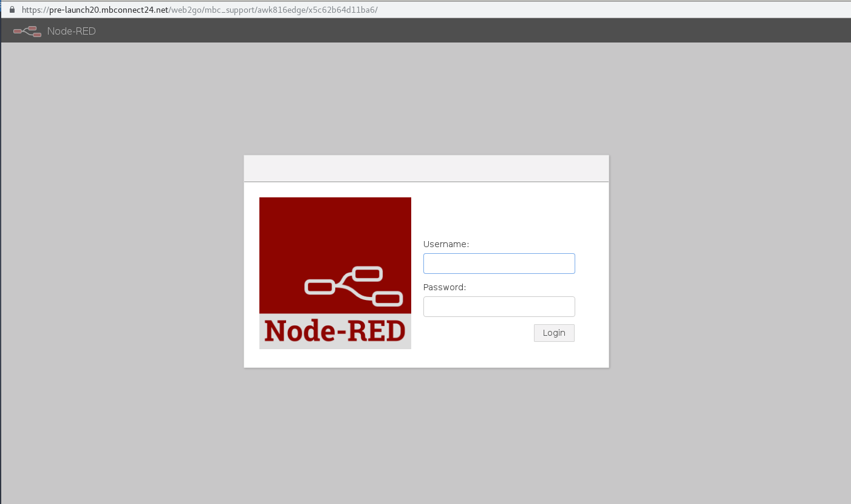This screenshot has width=851, height=504.
Task: Click the Password input field
Action: coord(499,307)
